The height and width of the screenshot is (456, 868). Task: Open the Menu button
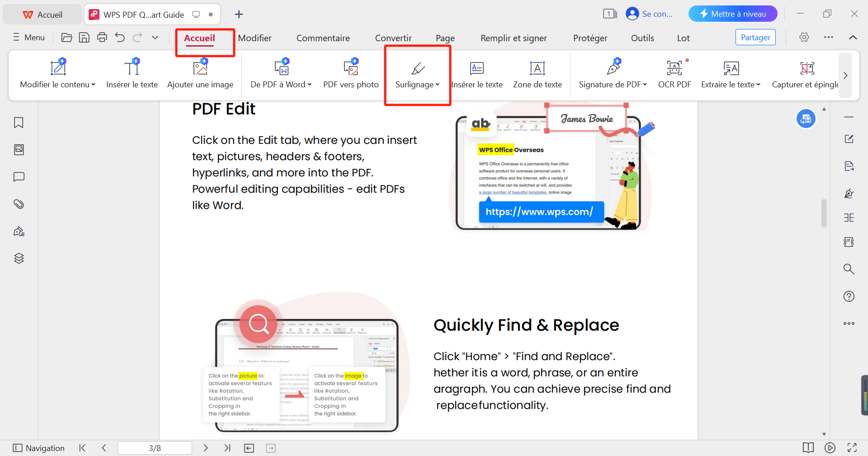coord(29,38)
